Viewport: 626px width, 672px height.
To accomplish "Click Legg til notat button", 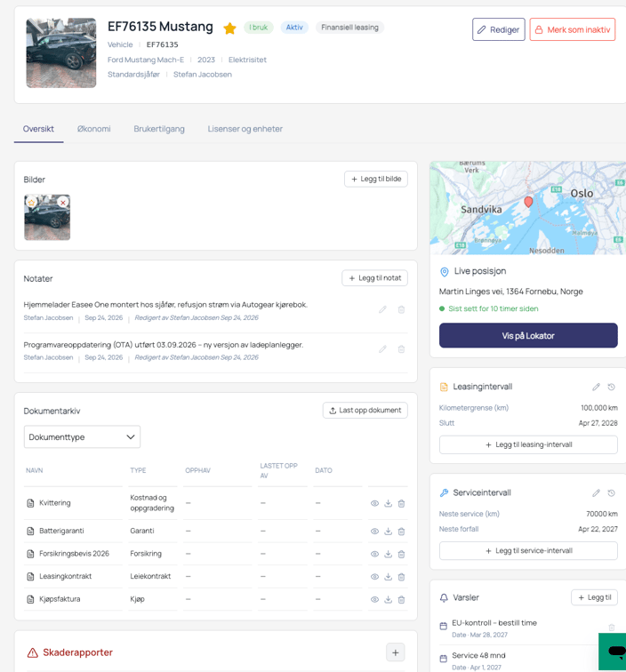I will tap(374, 277).
